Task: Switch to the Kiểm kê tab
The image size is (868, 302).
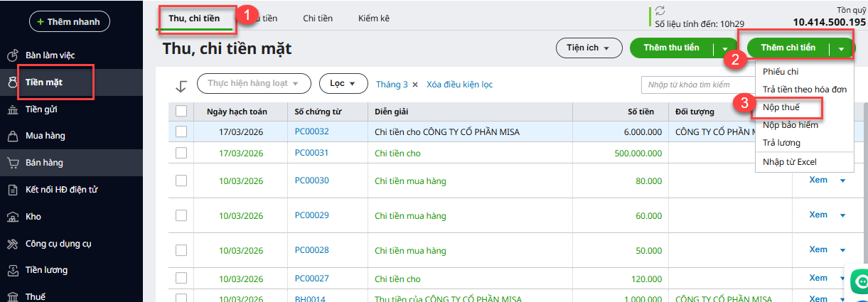Action: tap(373, 18)
